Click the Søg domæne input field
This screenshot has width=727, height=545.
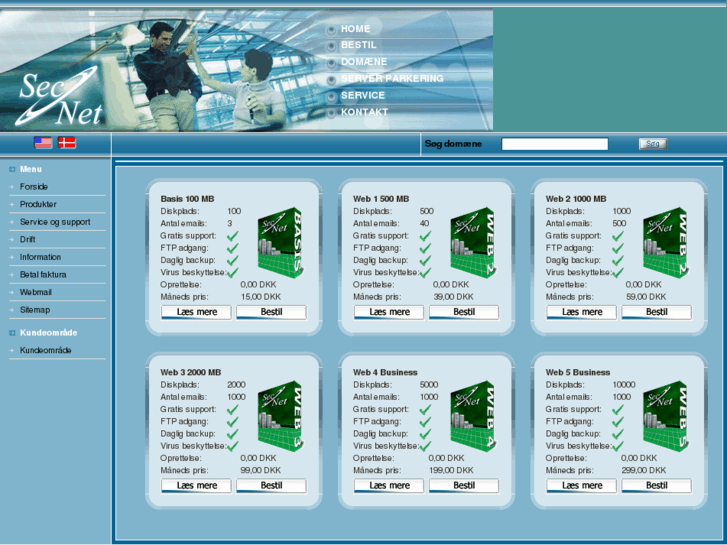pyautogui.click(x=555, y=144)
